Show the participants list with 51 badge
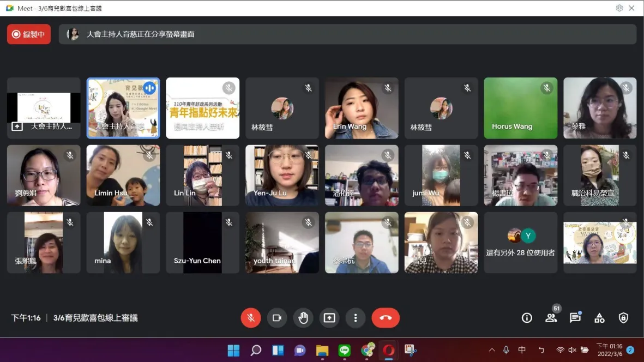Image resolution: width=644 pixels, height=362 pixels. [x=551, y=318]
